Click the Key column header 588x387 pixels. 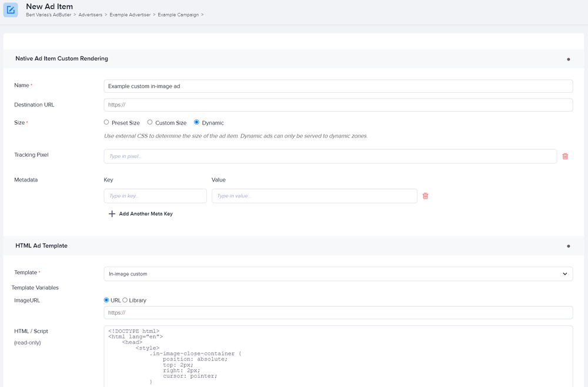[x=108, y=180]
